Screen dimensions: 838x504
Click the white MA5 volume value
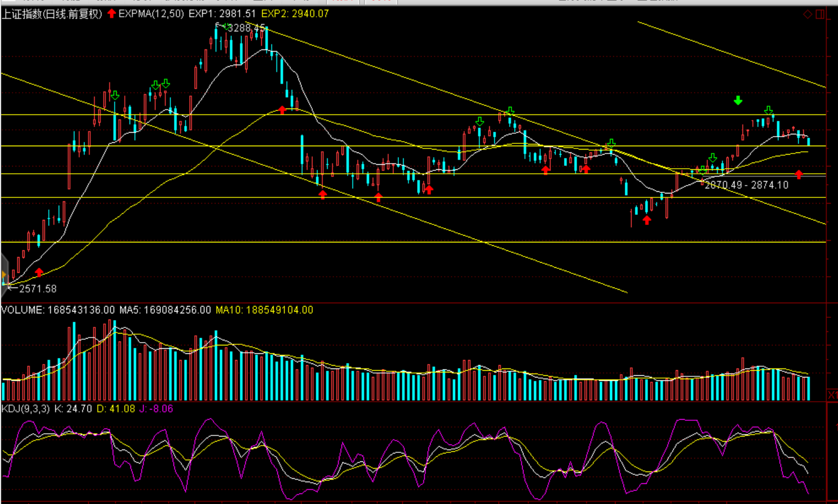[x=165, y=310]
